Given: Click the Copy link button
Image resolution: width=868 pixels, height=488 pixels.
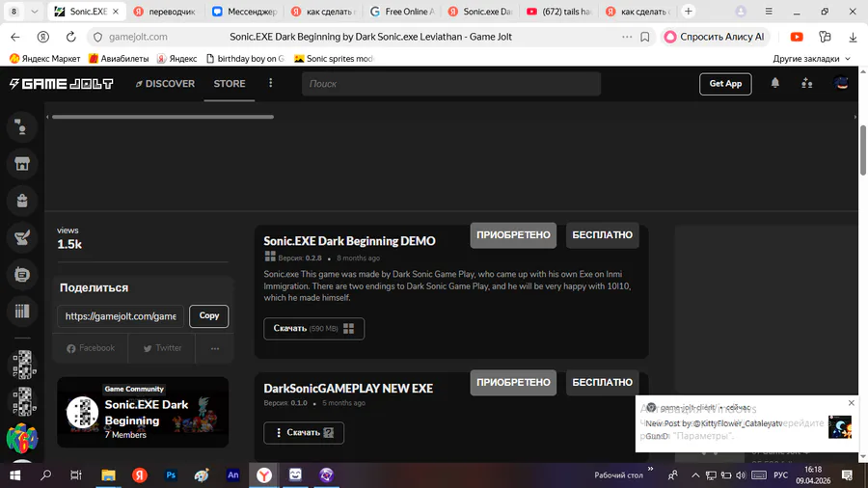Looking at the screenshot, I should pos(208,316).
